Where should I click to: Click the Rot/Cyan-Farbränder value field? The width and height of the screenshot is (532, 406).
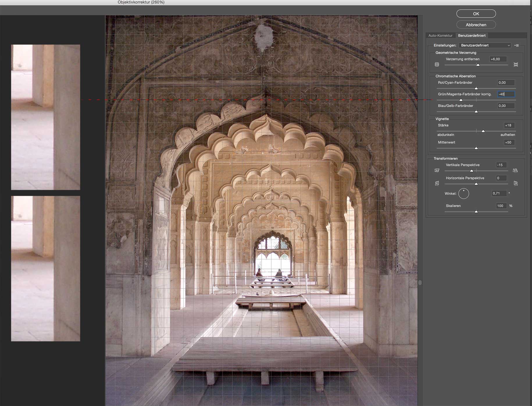pyautogui.click(x=506, y=83)
